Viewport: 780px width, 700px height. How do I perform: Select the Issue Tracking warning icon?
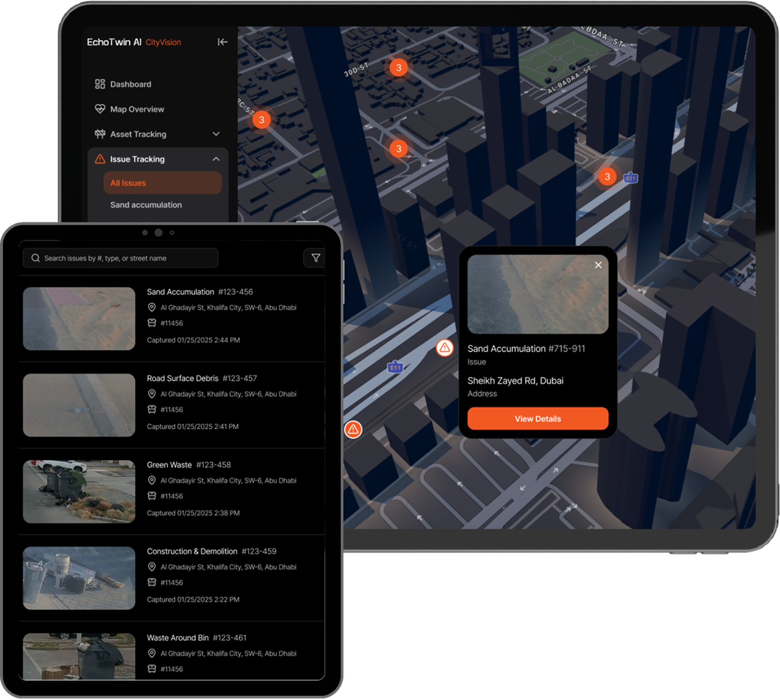click(x=99, y=159)
